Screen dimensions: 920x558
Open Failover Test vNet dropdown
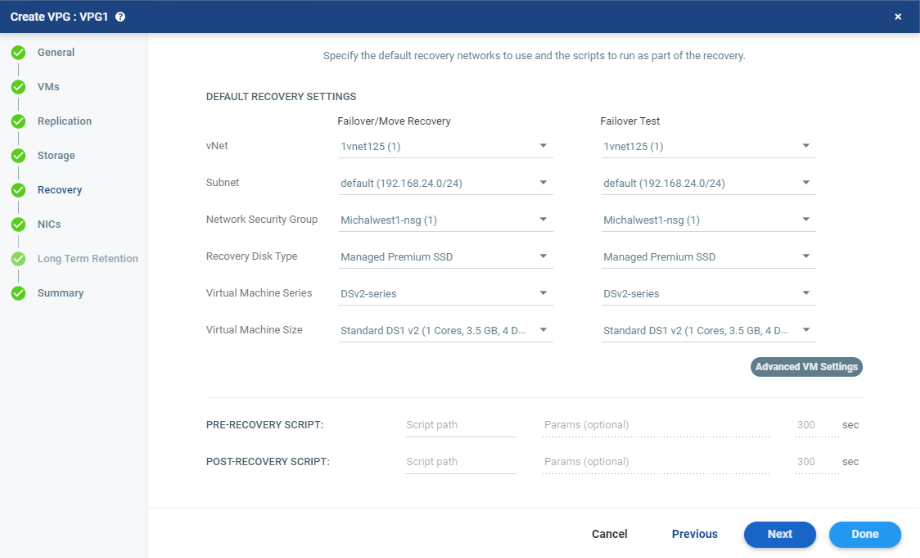[709, 146]
